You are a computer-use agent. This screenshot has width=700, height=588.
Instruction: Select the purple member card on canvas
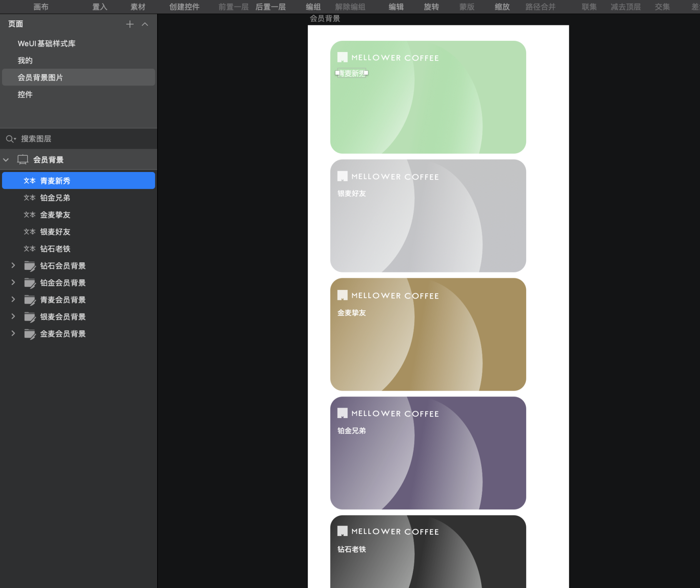click(x=428, y=453)
